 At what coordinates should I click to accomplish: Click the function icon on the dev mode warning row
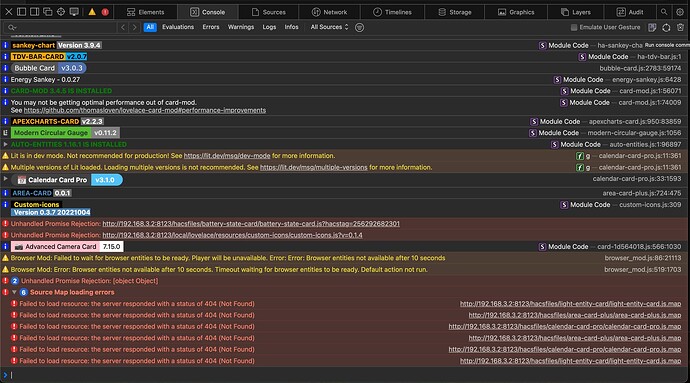(x=580, y=156)
